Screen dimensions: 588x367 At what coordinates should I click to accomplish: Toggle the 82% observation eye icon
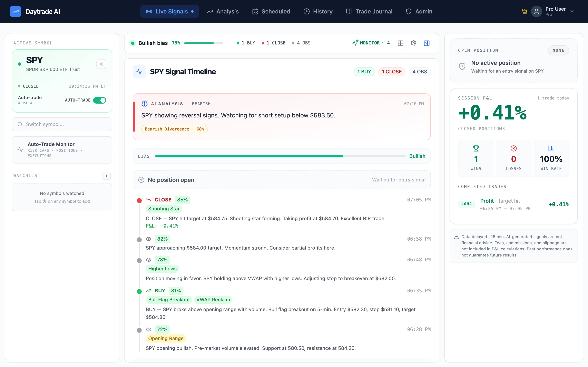148,239
